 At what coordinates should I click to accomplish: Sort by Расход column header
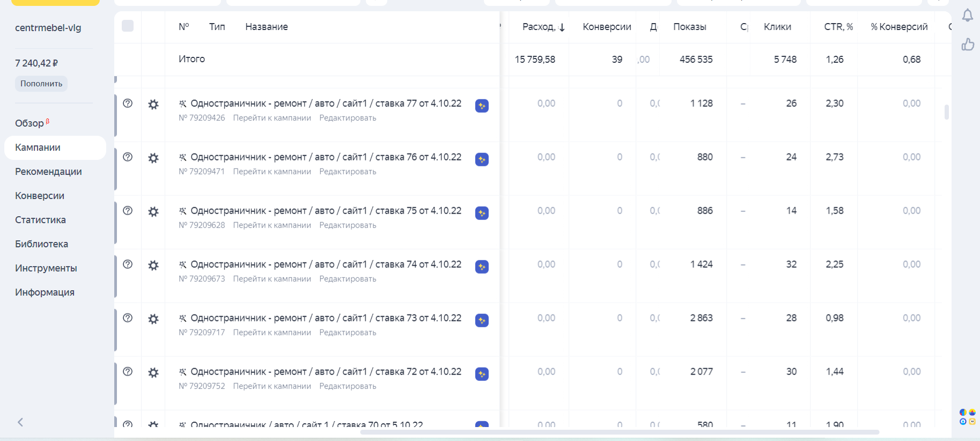(543, 27)
